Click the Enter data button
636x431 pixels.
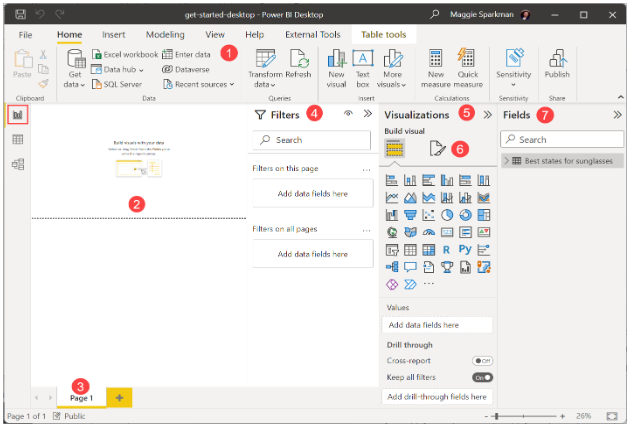click(187, 54)
